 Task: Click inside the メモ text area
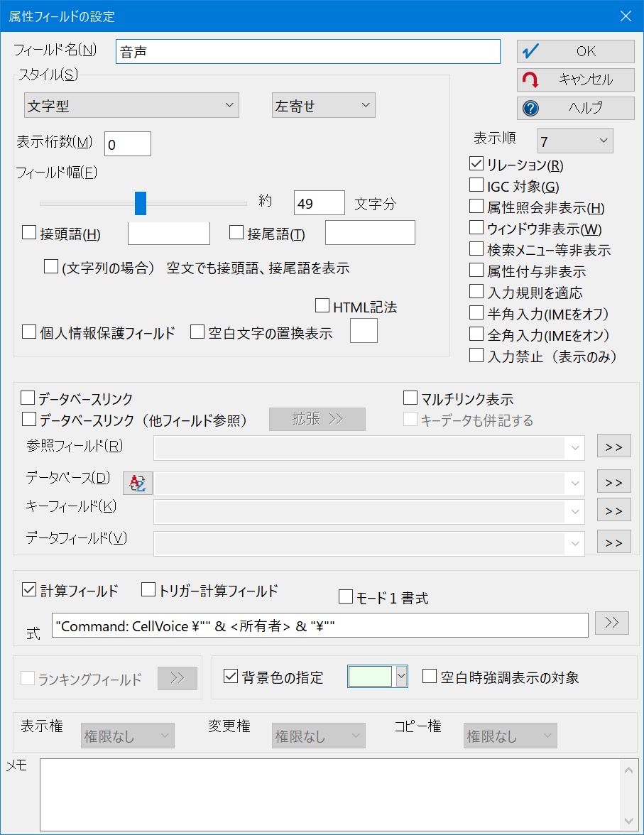[x=330, y=795]
